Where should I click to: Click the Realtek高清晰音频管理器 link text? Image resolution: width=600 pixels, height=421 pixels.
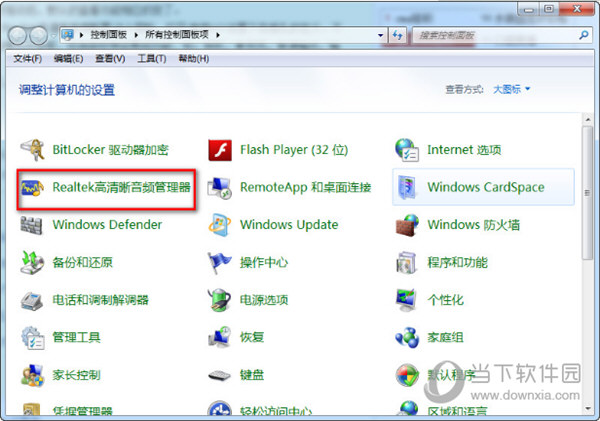click(x=121, y=187)
